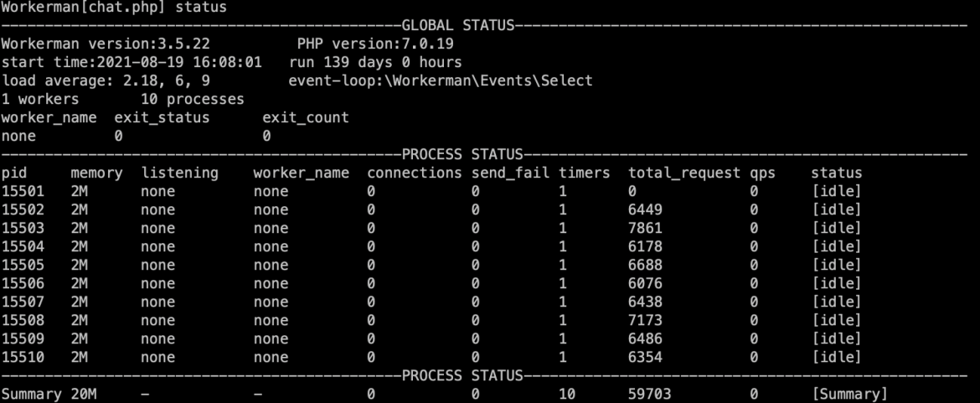Click the 'send_fail' column header

[510, 173]
